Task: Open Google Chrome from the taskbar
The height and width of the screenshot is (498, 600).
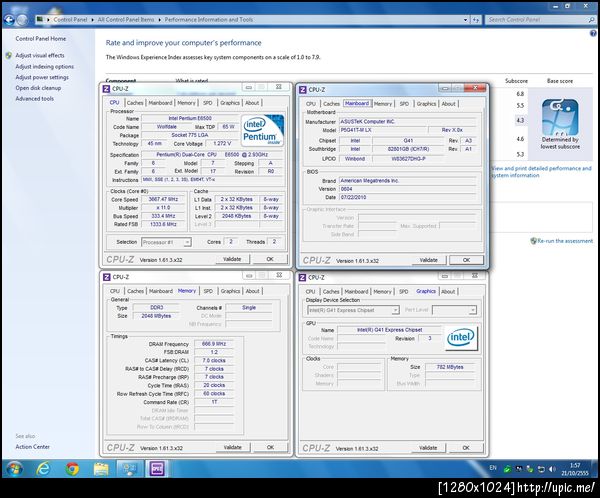Action: pyautogui.click(x=73, y=468)
